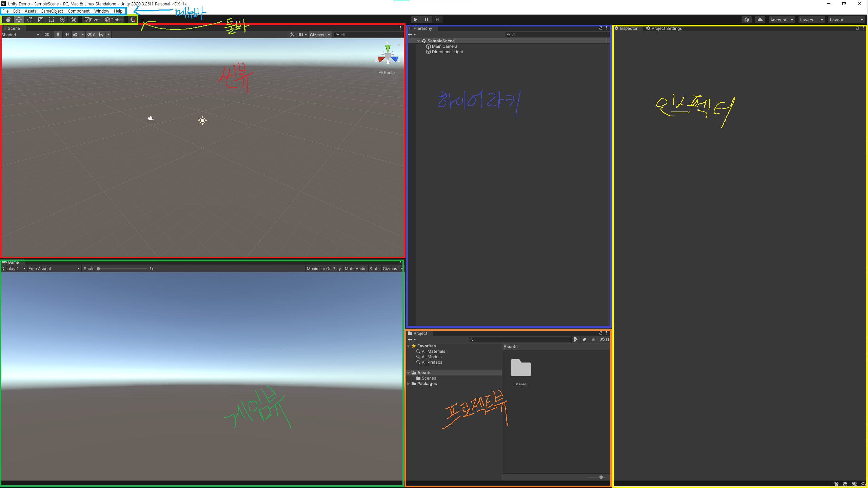
Task: Open the Layout dropdown
Action: click(x=846, y=20)
